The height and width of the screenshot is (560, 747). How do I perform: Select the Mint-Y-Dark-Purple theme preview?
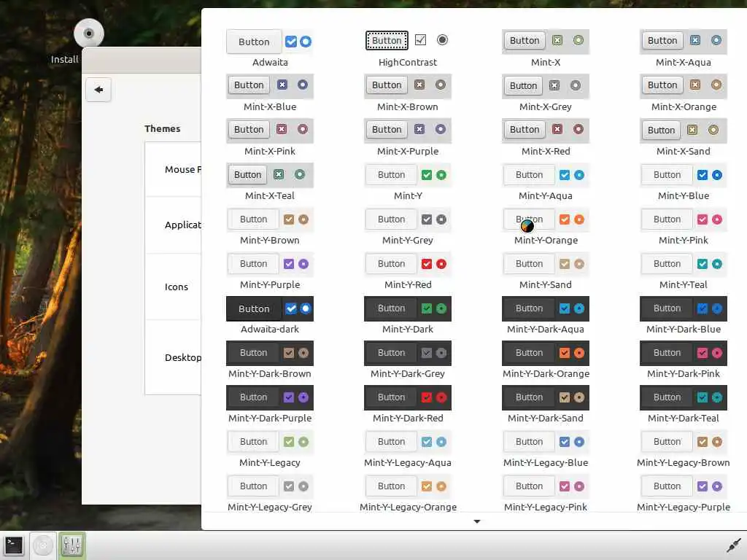[x=270, y=397]
